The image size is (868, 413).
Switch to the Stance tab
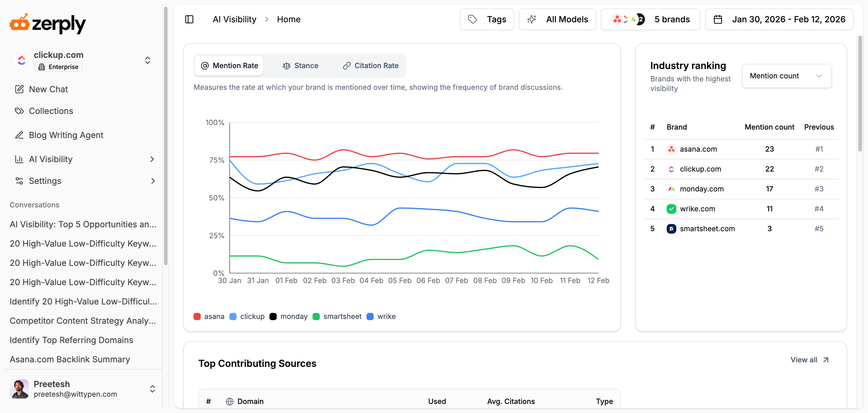(300, 65)
